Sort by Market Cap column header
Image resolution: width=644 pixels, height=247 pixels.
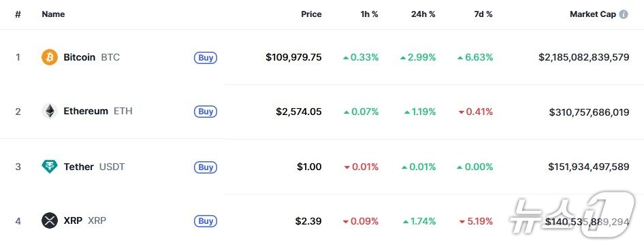point(593,14)
